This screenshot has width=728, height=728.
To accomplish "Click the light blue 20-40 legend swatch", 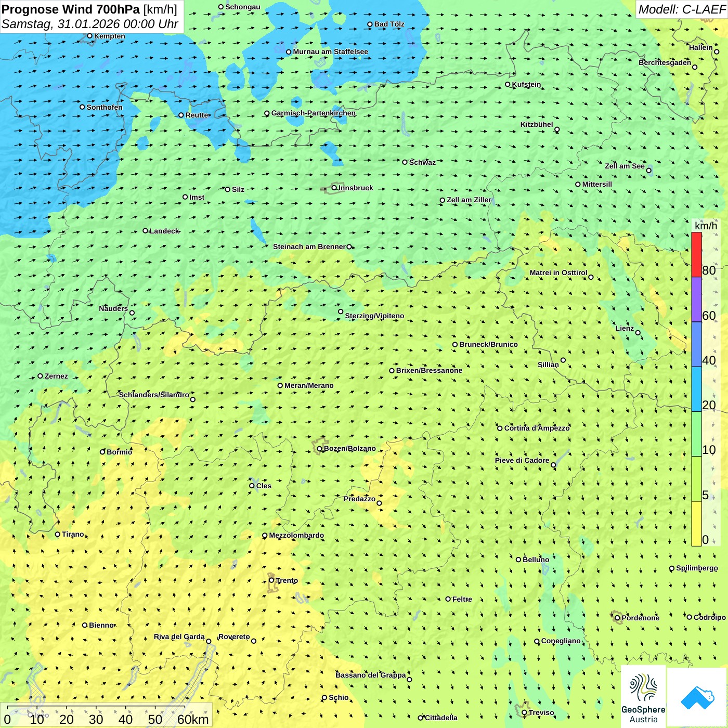I will 696,389.
